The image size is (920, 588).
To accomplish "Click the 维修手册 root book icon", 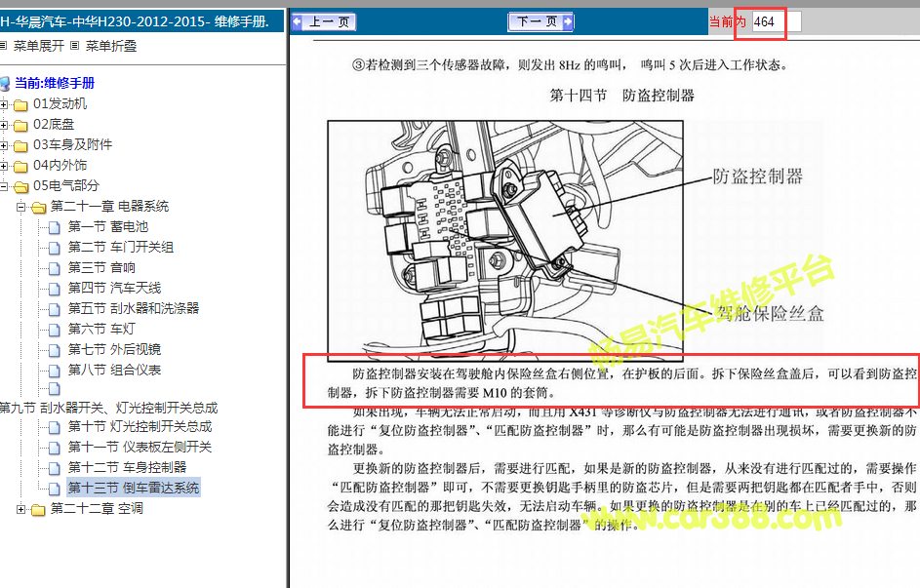I will [5, 84].
